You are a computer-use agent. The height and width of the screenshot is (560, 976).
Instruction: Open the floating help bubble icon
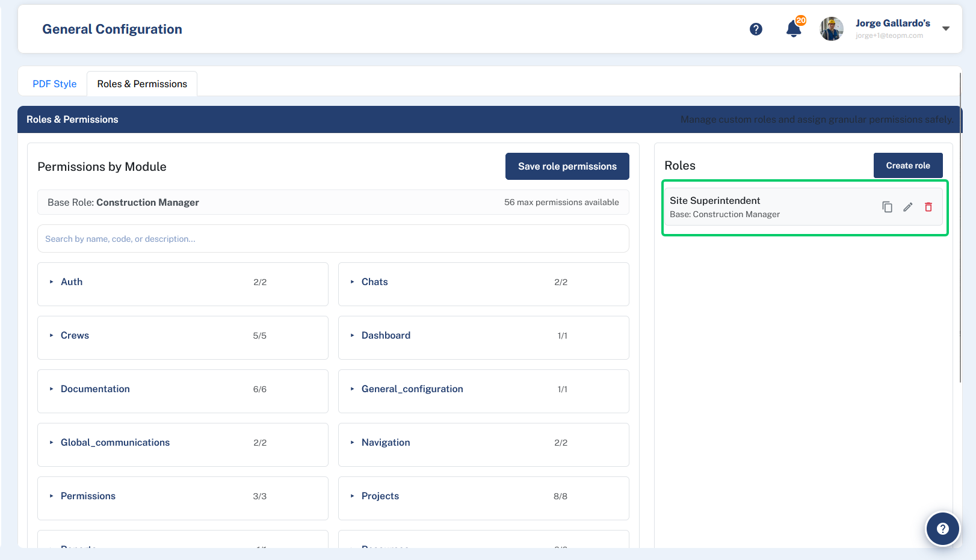pos(942,529)
